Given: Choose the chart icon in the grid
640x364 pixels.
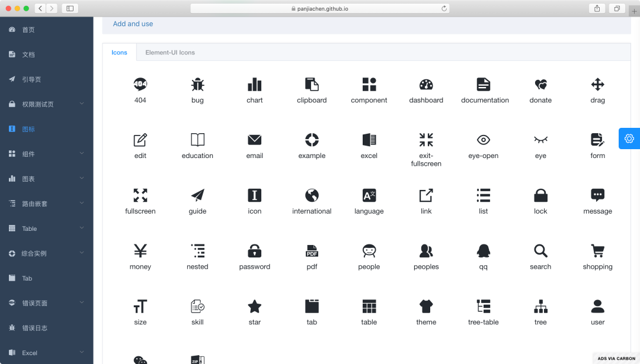Looking at the screenshot, I should (x=255, y=85).
